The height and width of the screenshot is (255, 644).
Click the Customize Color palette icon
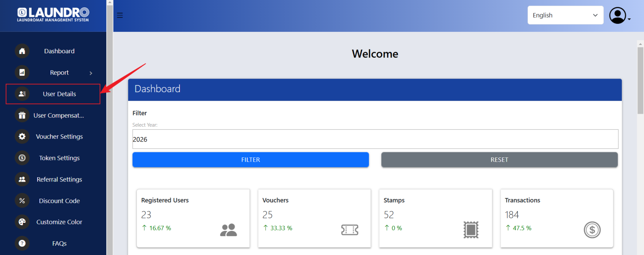click(x=22, y=222)
